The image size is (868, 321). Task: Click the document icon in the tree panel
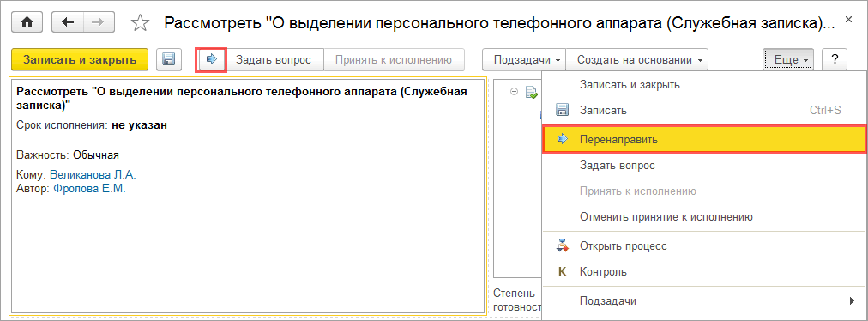pos(531,93)
